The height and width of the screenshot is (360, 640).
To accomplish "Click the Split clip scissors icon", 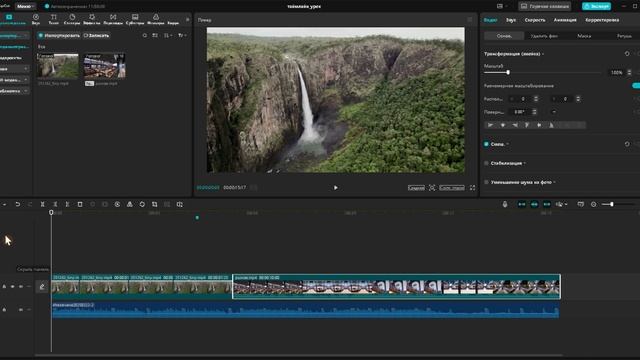I will click(x=42, y=204).
